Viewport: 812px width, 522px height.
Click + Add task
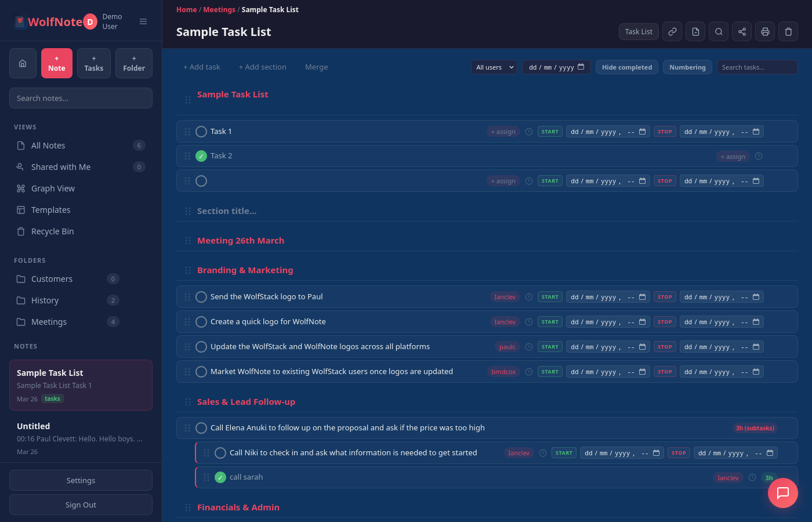[x=202, y=67]
